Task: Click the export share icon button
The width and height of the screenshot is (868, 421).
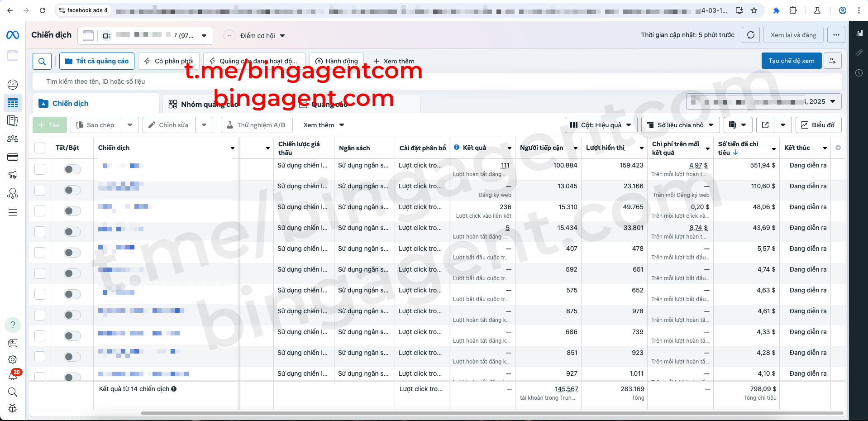Action: click(765, 125)
